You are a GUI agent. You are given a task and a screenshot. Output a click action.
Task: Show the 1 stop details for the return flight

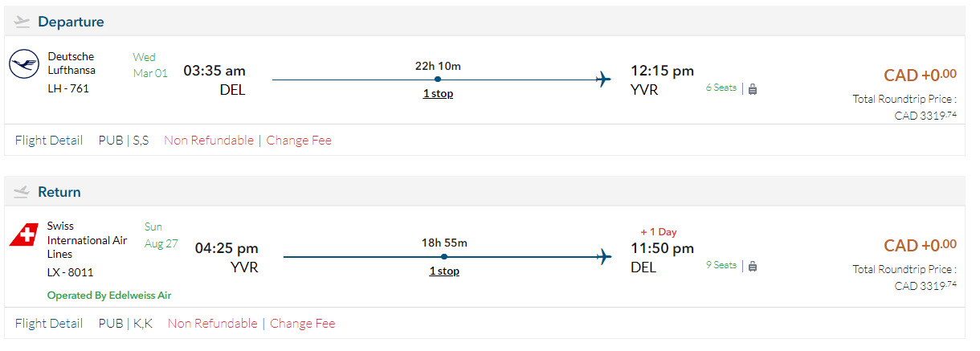click(x=444, y=271)
